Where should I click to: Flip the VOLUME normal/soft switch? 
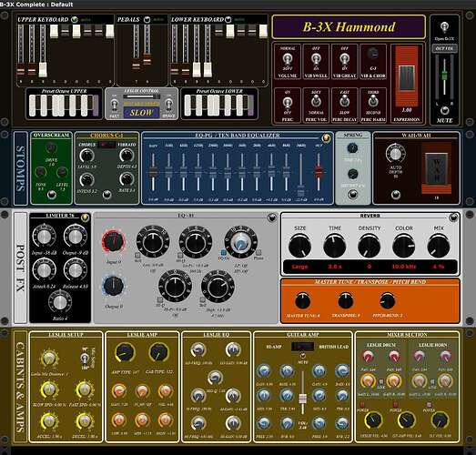click(288, 59)
